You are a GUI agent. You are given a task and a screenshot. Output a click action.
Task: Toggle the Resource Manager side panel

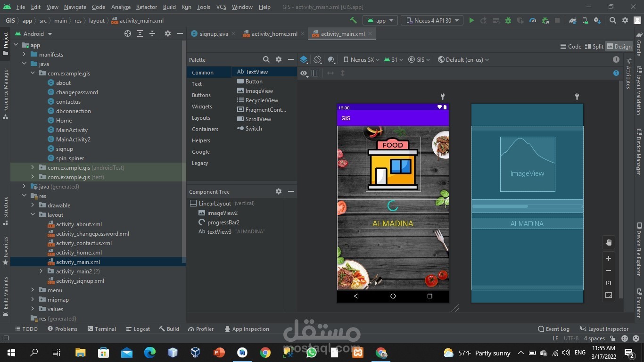6,93
